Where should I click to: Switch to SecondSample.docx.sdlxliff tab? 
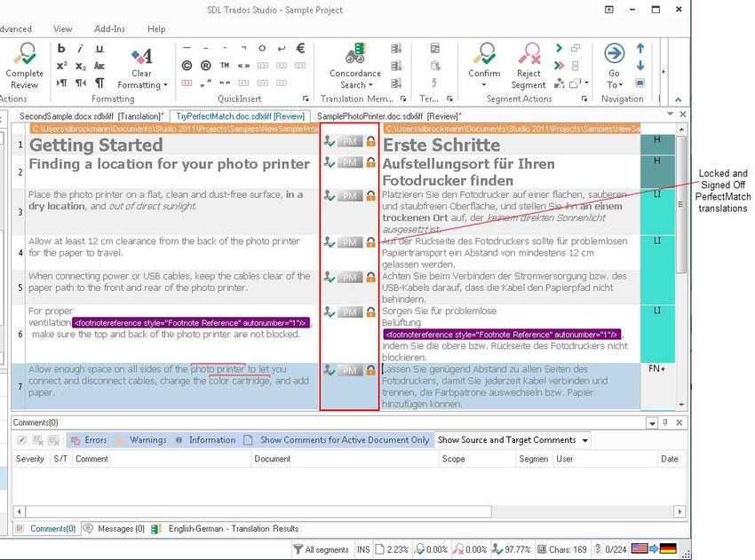pyautogui.click(x=92, y=116)
